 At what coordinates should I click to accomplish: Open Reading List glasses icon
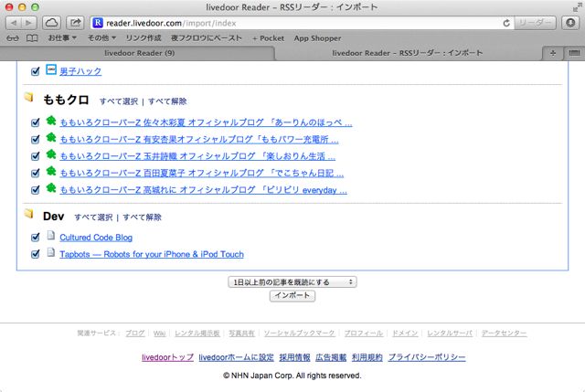pyautogui.click(x=13, y=38)
